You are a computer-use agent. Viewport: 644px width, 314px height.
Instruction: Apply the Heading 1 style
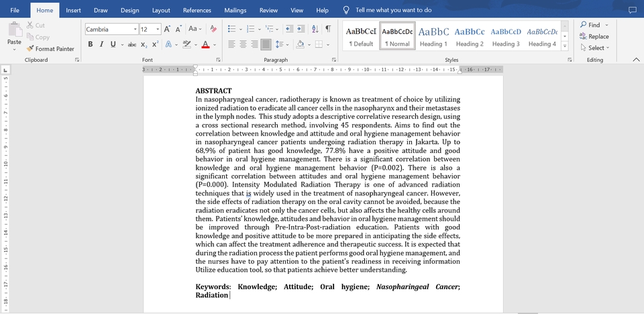433,36
